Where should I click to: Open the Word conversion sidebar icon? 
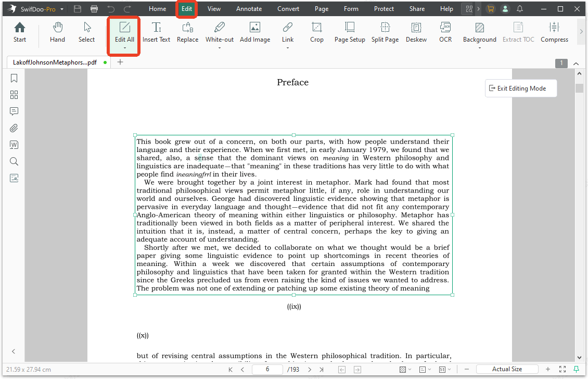[14, 145]
